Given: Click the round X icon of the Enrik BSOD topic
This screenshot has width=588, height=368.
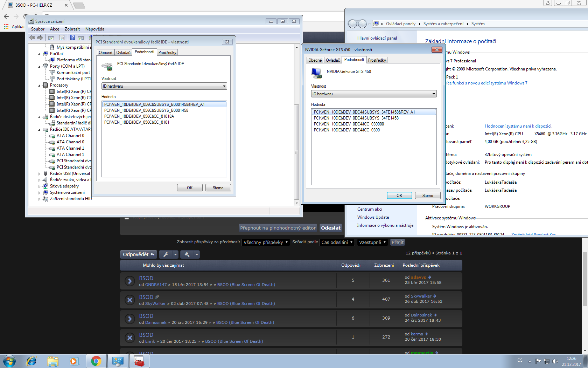Looking at the screenshot, I should click(130, 338).
